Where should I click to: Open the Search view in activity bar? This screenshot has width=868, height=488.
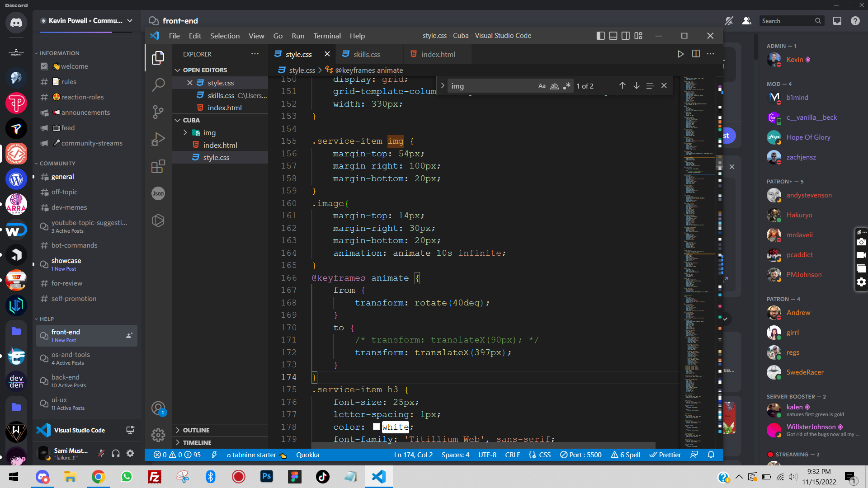point(158,84)
